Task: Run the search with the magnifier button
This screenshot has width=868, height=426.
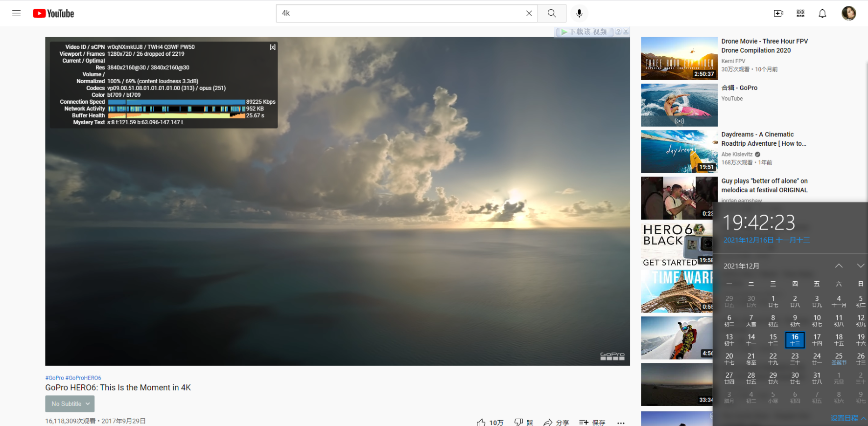Action: [552, 13]
